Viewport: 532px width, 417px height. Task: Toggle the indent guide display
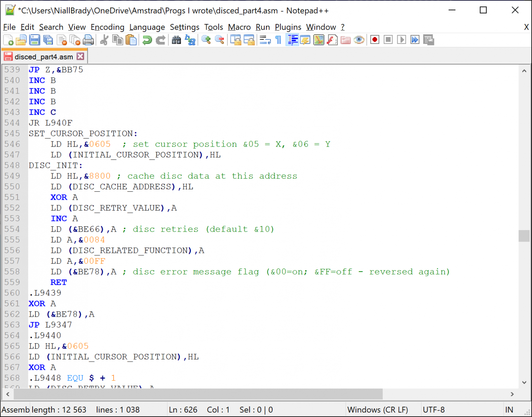(x=292, y=40)
